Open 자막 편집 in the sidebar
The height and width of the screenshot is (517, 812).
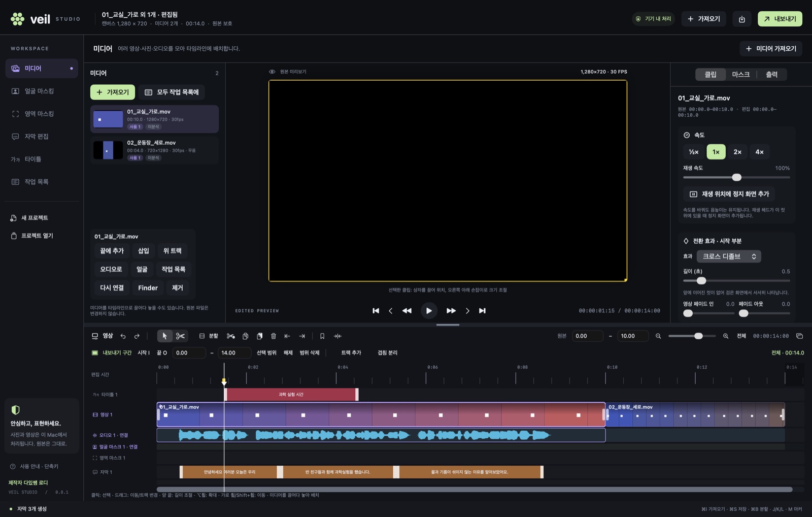click(42, 137)
